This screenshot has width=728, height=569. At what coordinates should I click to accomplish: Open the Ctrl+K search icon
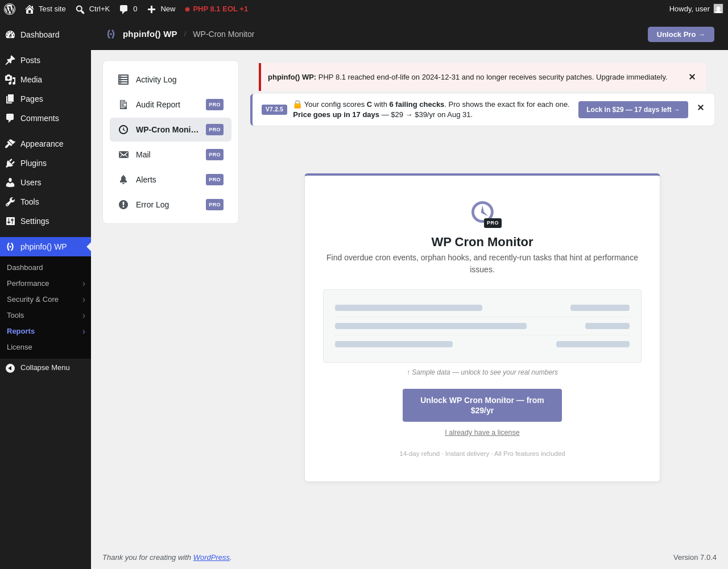click(x=80, y=9)
